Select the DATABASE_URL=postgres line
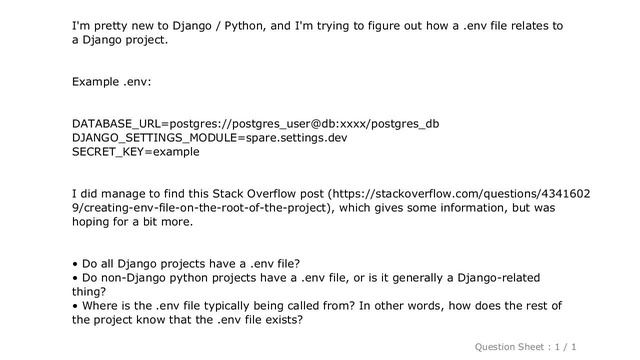The image size is (640, 360). pyautogui.click(x=256, y=124)
